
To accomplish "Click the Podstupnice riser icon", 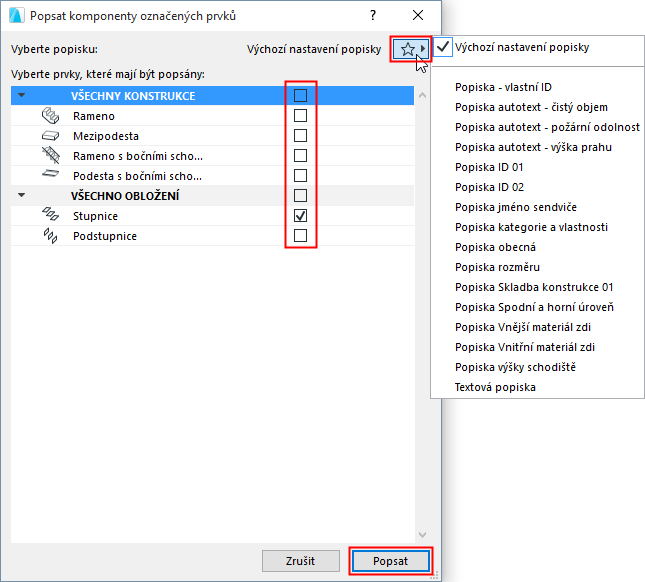I will [x=50, y=236].
